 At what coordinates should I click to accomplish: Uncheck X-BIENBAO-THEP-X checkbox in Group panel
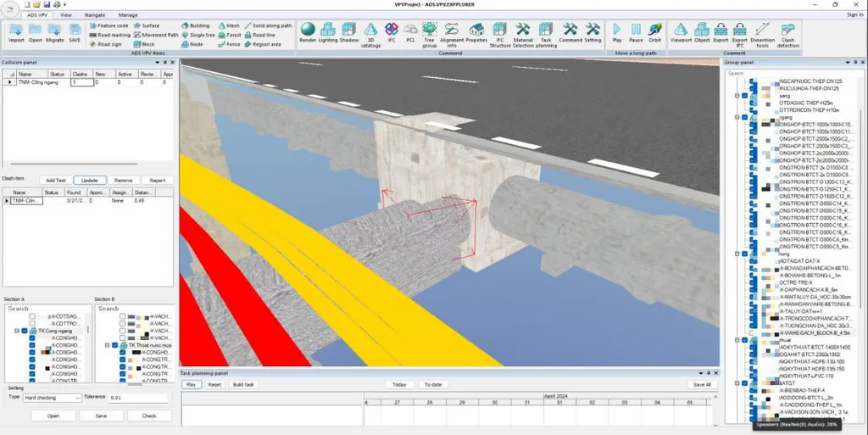click(754, 390)
